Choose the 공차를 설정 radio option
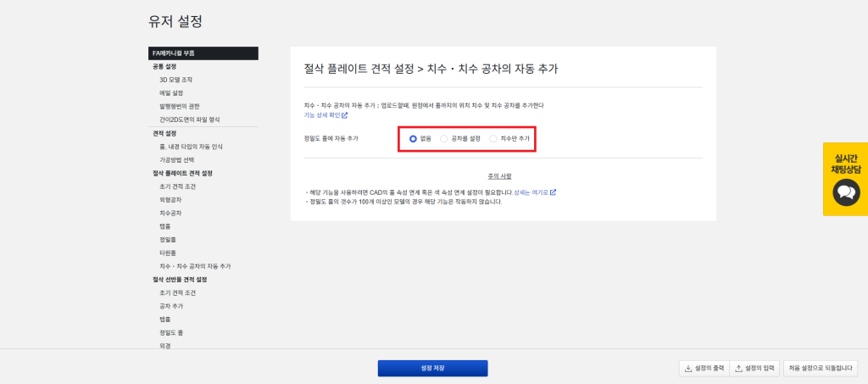 click(x=444, y=137)
